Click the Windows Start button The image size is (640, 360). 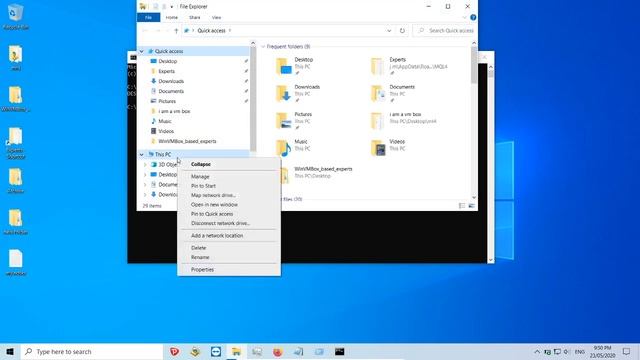[10, 351]
